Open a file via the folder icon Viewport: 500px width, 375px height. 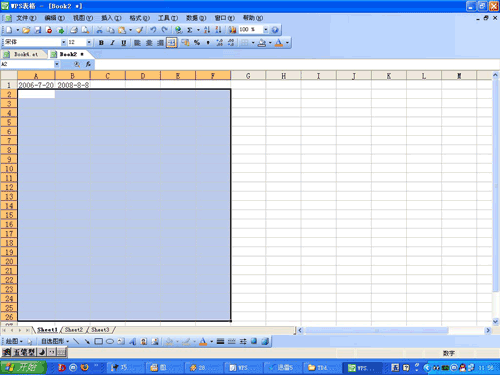26,30
